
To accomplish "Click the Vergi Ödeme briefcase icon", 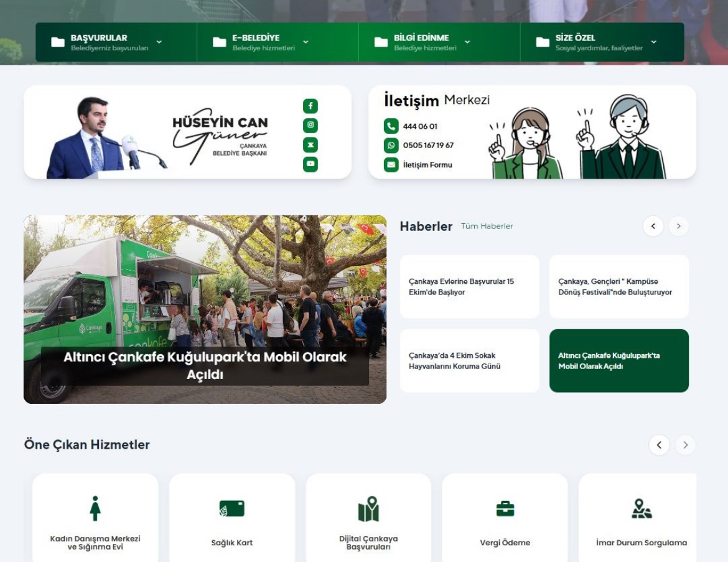I will coord(505,508).
